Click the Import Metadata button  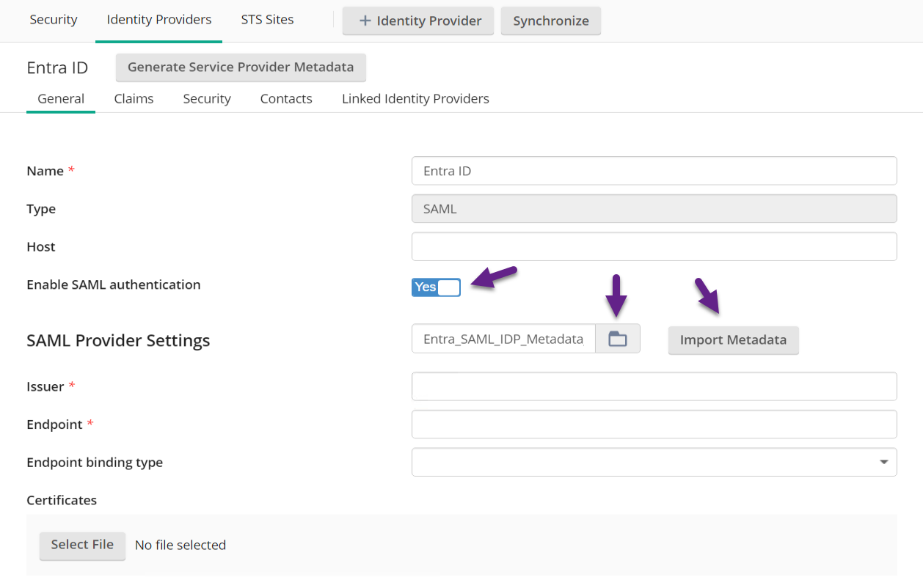pyautogui.click(x=733, y=339)
